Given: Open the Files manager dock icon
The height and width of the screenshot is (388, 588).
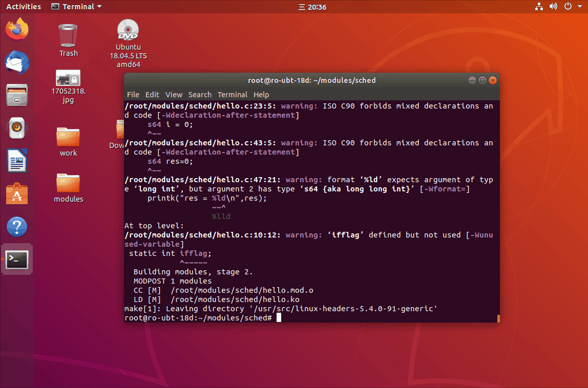Looking at the screenshot, I should [x=17, y=95].
